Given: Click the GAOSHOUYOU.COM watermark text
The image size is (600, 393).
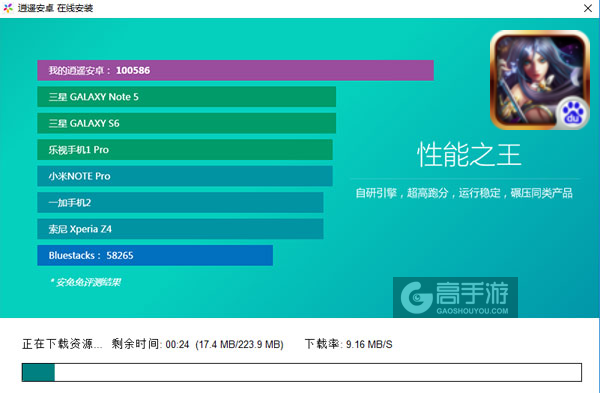Looking at the screenshot, I should point(473,311).
